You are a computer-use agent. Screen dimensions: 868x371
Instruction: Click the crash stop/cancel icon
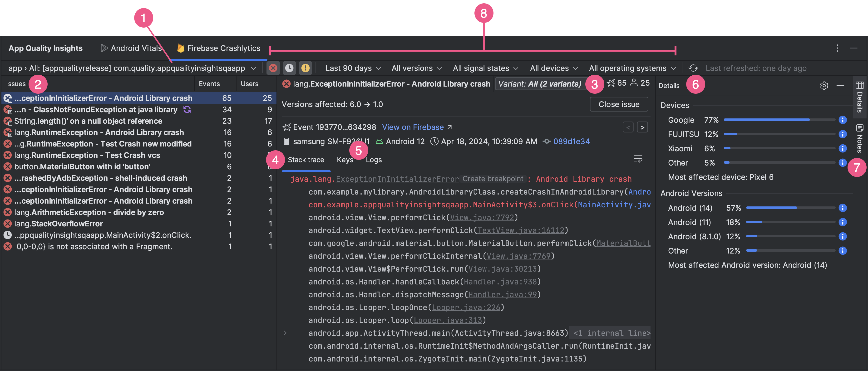pos(273,68)
